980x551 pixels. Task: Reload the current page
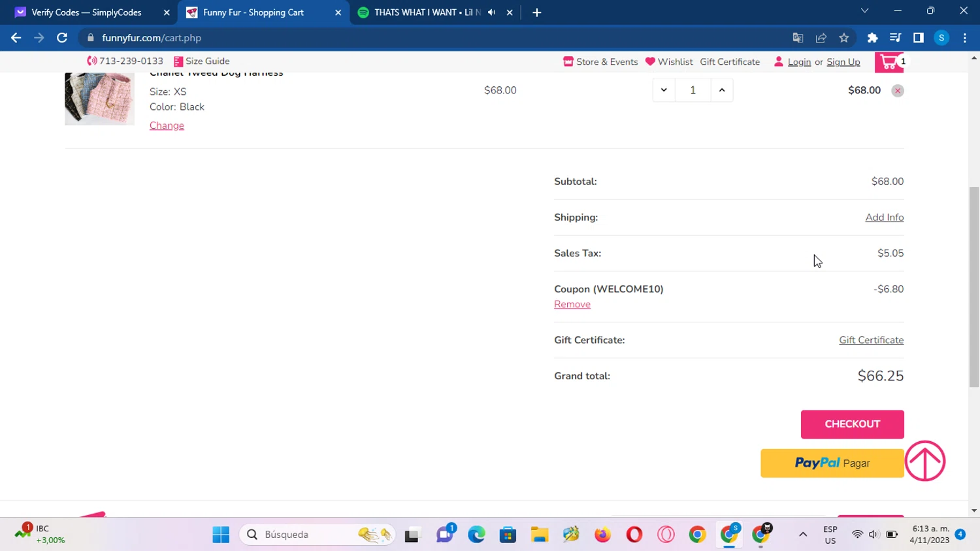click(x=62, y=38)
